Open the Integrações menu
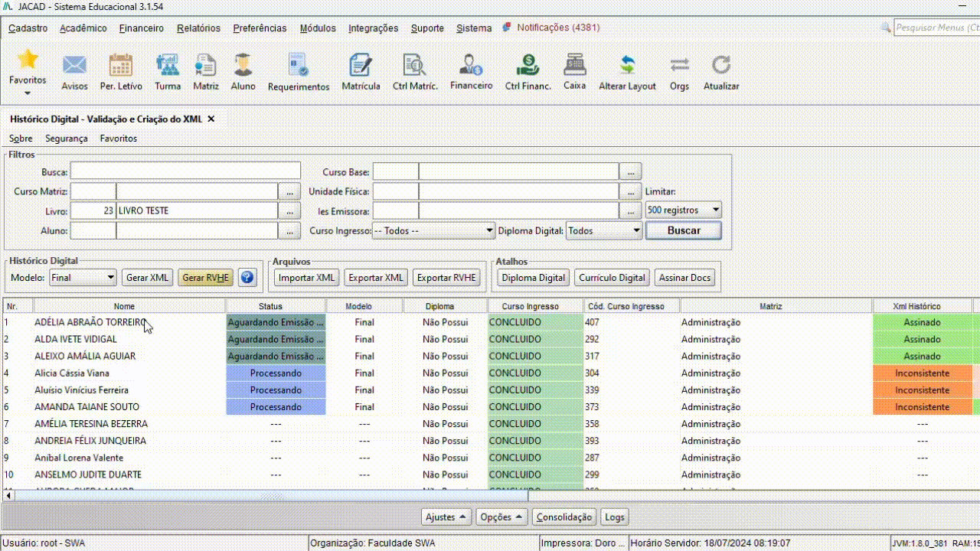This screenshot has height=551, width=980. click(x=373, y=28)
